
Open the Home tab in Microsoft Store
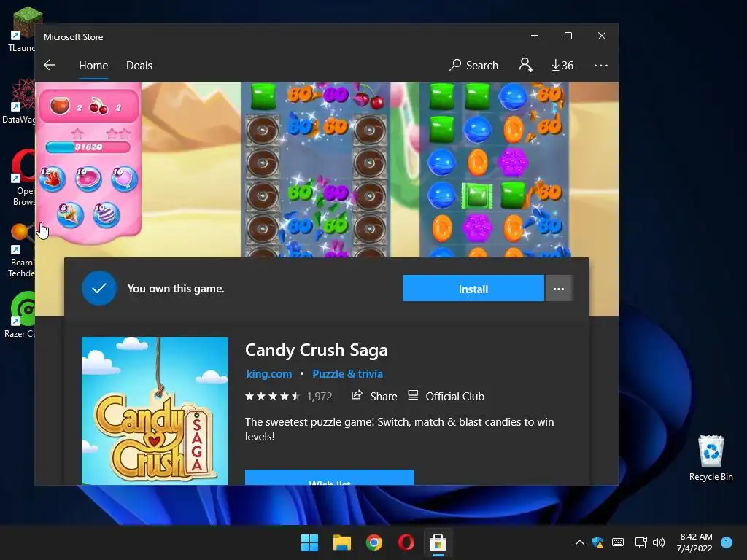point(93,65)
